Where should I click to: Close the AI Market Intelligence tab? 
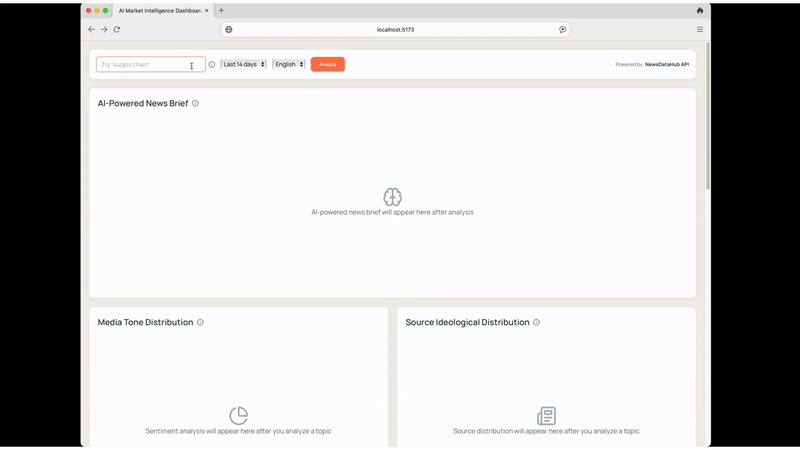click(x=207, y=10)
